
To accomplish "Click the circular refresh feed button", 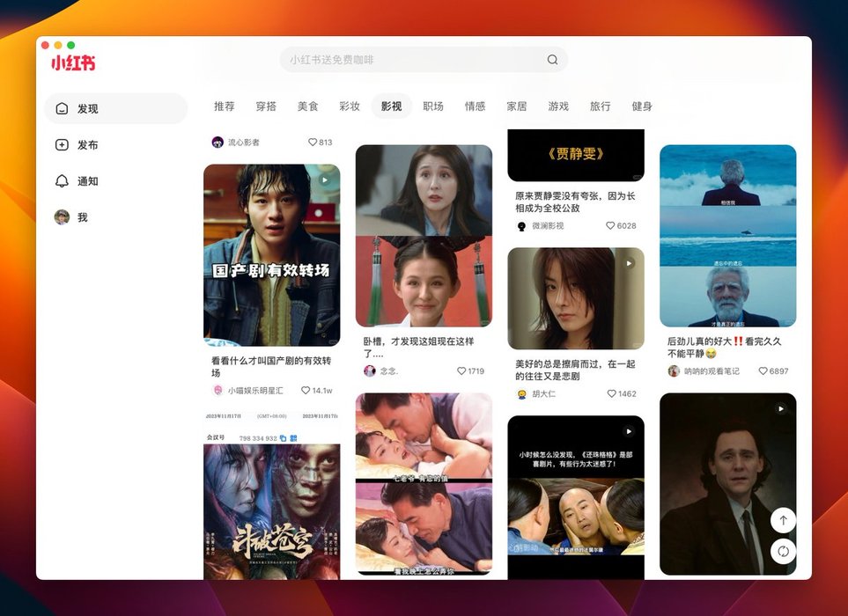I will pyautogui.click(x=783, y=552).
